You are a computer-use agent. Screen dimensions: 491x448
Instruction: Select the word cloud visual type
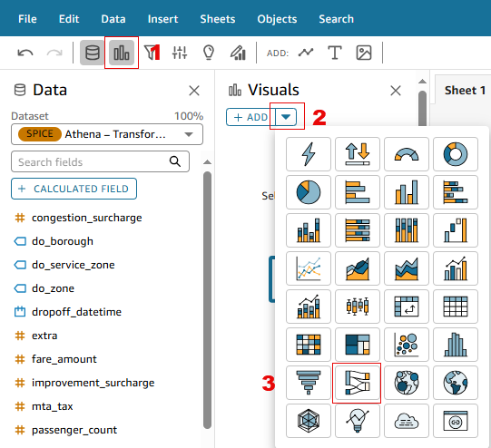pos(407,421)
